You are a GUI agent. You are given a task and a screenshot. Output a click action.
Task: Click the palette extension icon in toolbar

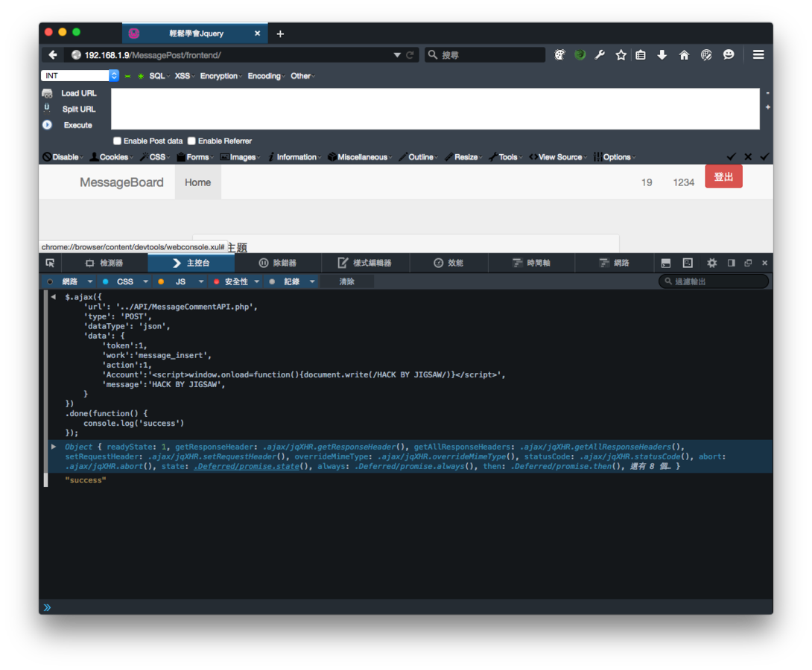[559, 55]
